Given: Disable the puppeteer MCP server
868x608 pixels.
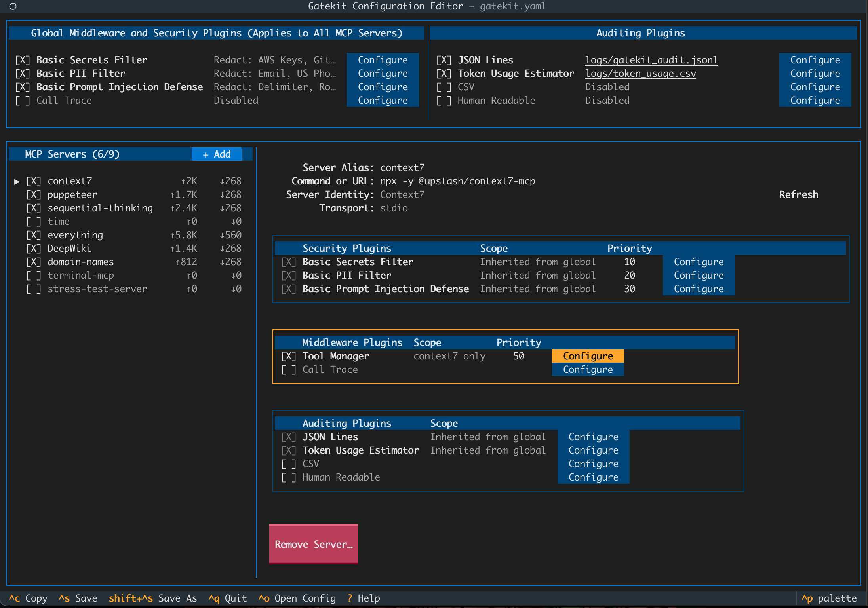Looking at the screenshot, I should point(34,194).
